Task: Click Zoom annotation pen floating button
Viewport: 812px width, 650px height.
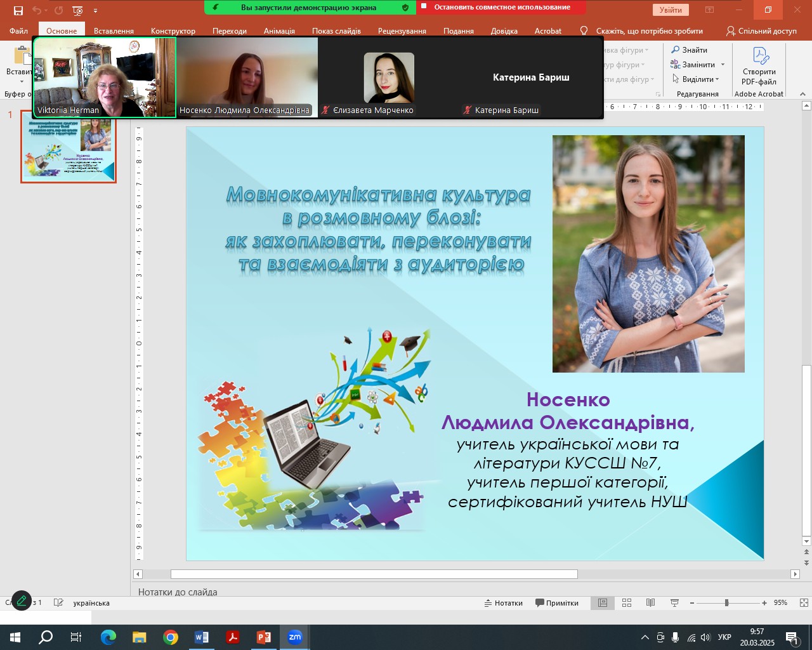Action: click(22, 600)
